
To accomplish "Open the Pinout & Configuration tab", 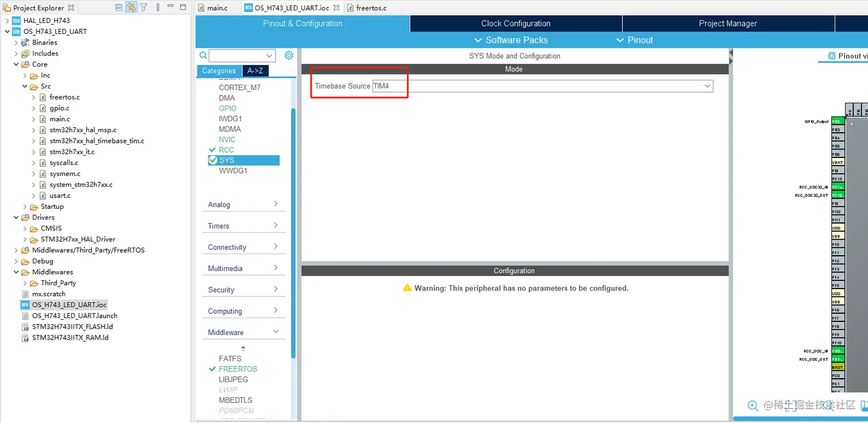I will click(x=303, y=24).
